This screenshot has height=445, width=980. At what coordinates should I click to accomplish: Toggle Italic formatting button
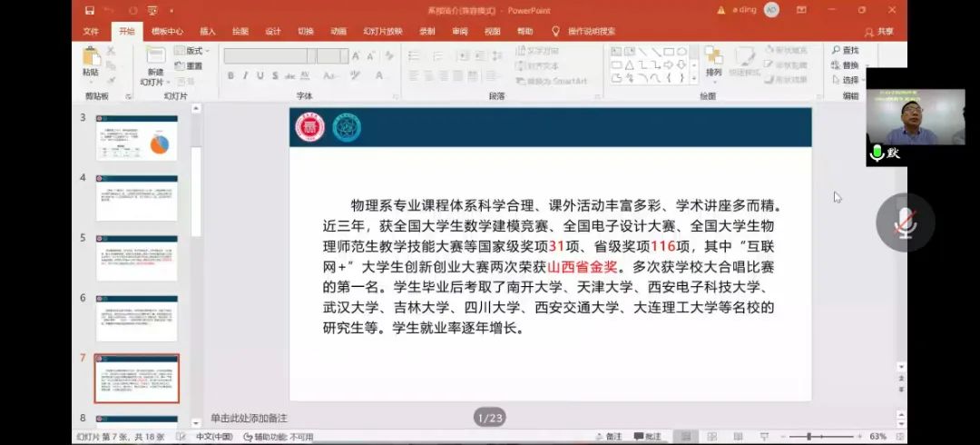[246, 76]
